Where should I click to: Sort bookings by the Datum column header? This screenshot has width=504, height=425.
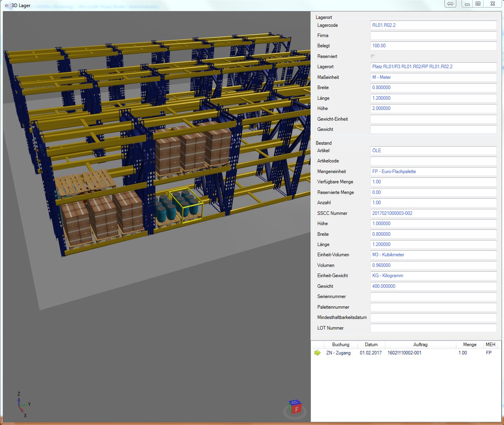coord(371,345)
